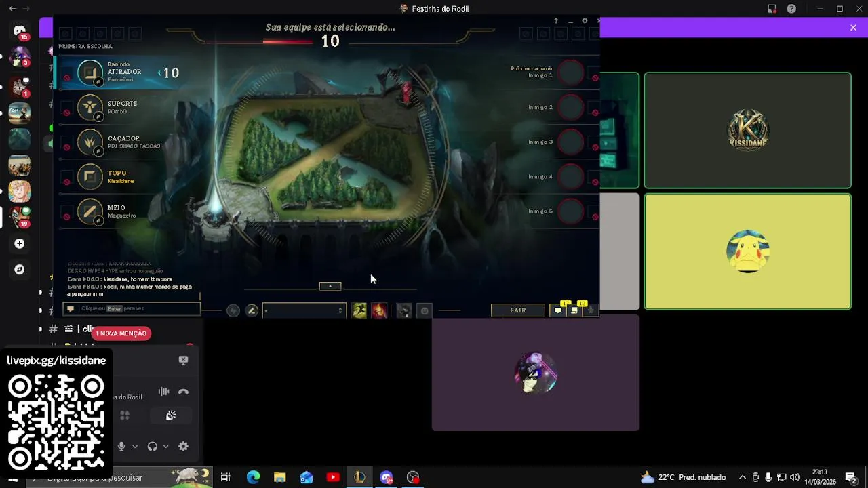Viewport: 868px width, 488px height.
Task: Open the Discord server with badge 3
Action: [x=20, y=57]
